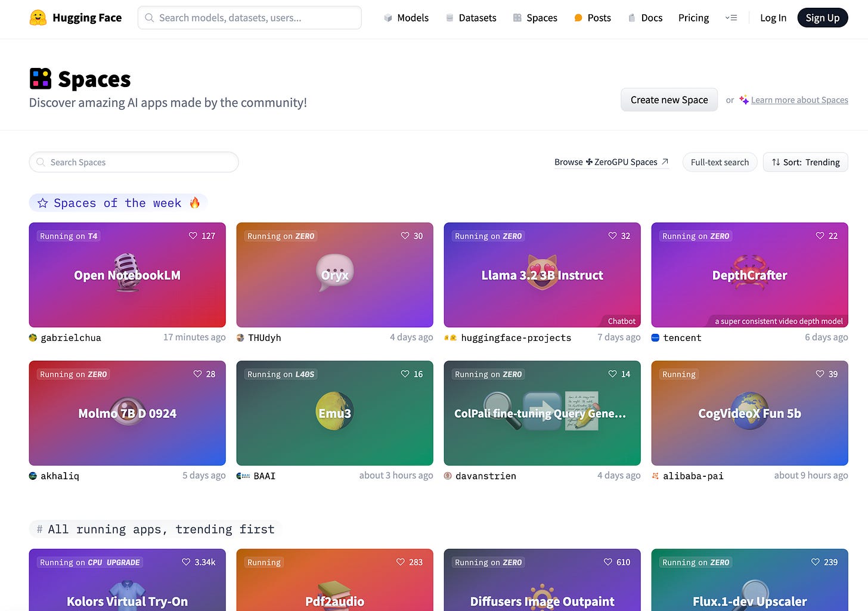Open the gabrielchua author name

tap(71, 338)
